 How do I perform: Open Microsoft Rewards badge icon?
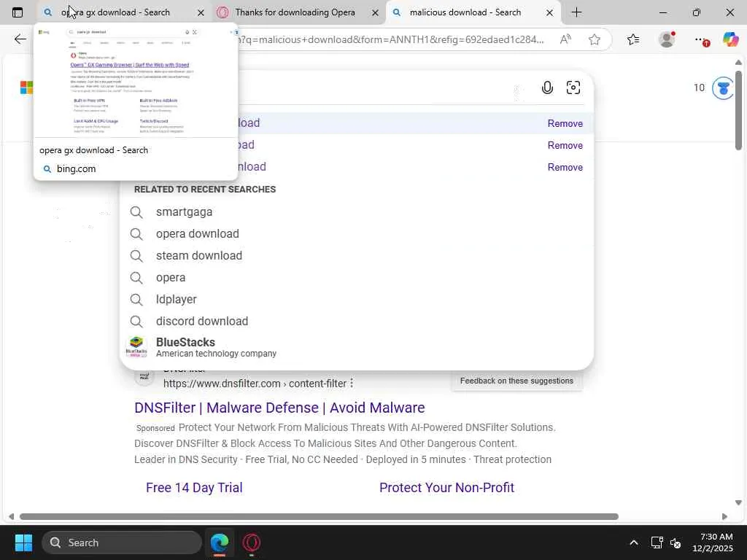723,88
